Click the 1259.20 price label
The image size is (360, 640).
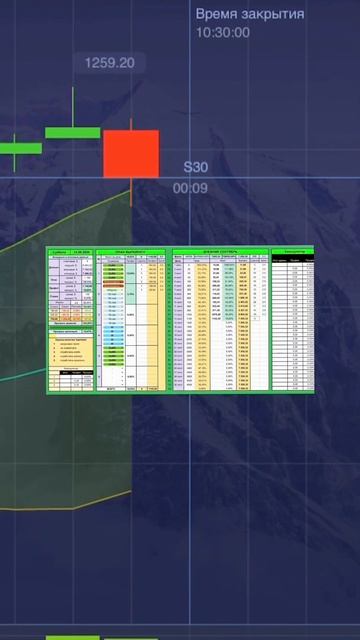click(109, 63)
